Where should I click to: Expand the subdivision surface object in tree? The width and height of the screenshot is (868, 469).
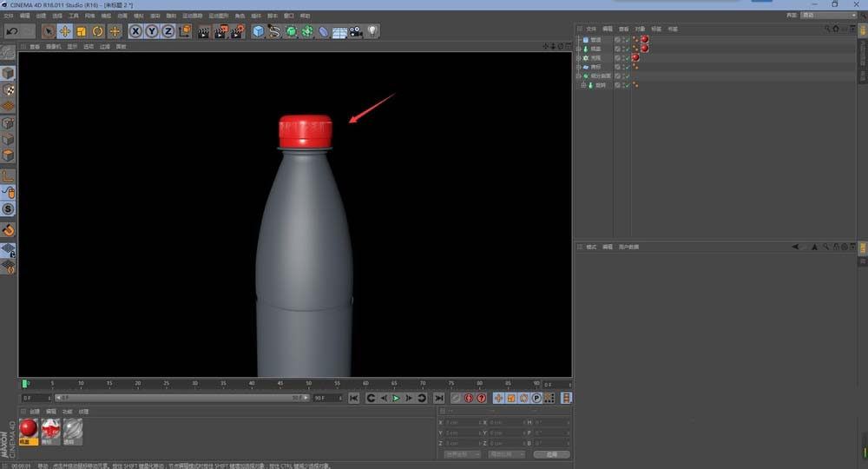tap(579, 76)
